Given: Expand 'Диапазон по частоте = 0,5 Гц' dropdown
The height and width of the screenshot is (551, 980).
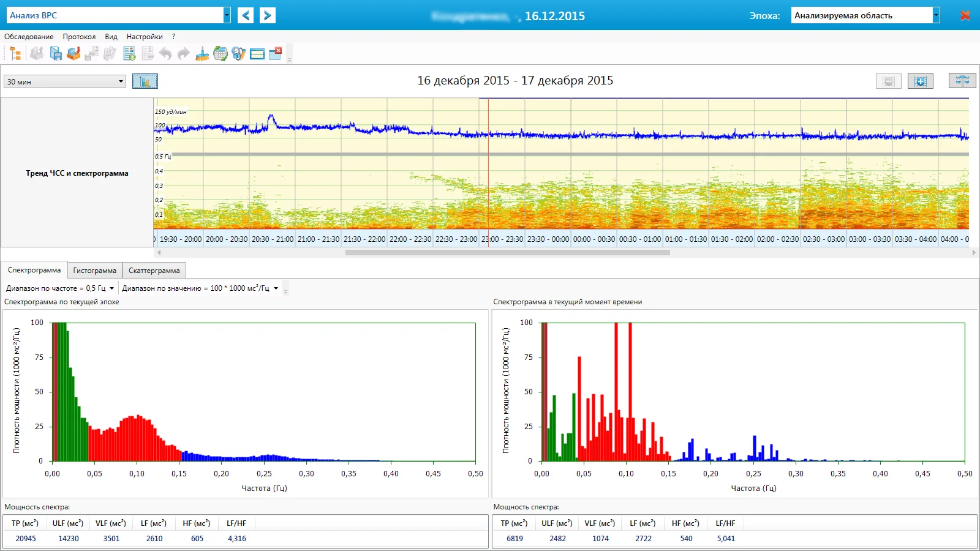Looking at the screenshot, I should (x=111, y=288).
